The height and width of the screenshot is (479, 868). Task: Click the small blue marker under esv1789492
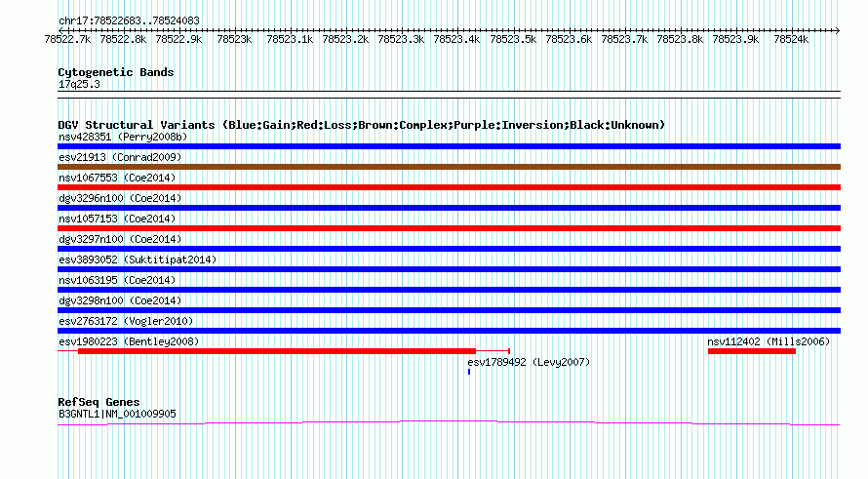coord(469,372)
